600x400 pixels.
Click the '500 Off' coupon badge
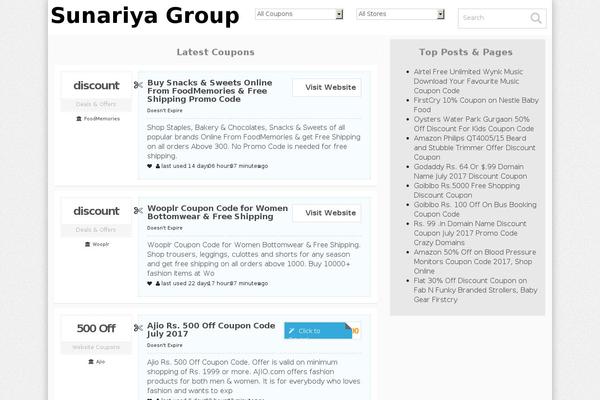[x=96, y=328]
